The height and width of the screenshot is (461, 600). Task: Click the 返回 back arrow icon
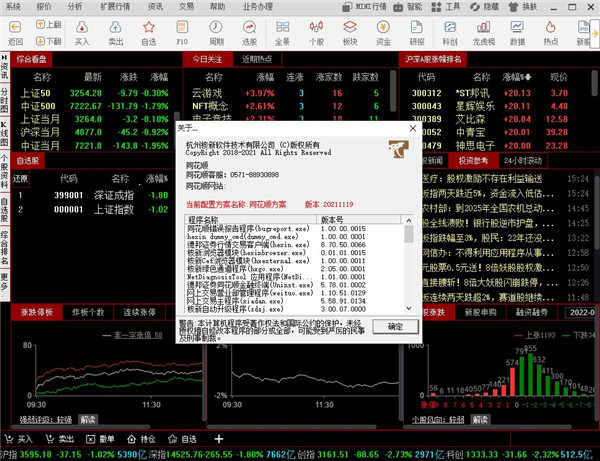pos(15,27)
